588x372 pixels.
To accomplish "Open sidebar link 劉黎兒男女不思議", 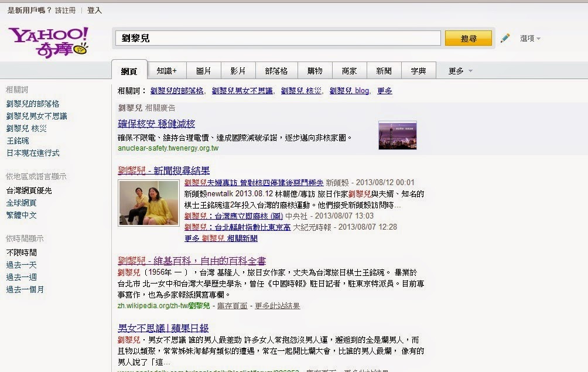I will (37, 116).
